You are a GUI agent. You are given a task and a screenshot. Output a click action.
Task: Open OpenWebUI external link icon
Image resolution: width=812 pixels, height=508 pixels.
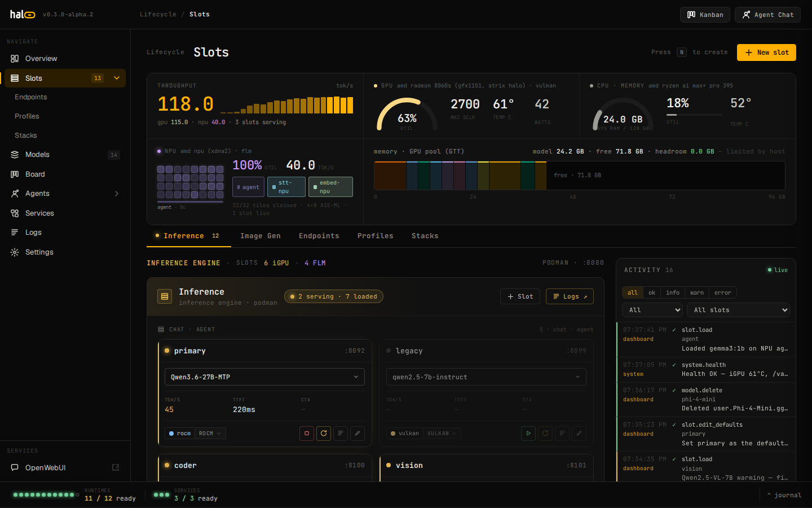pos(116,467)
